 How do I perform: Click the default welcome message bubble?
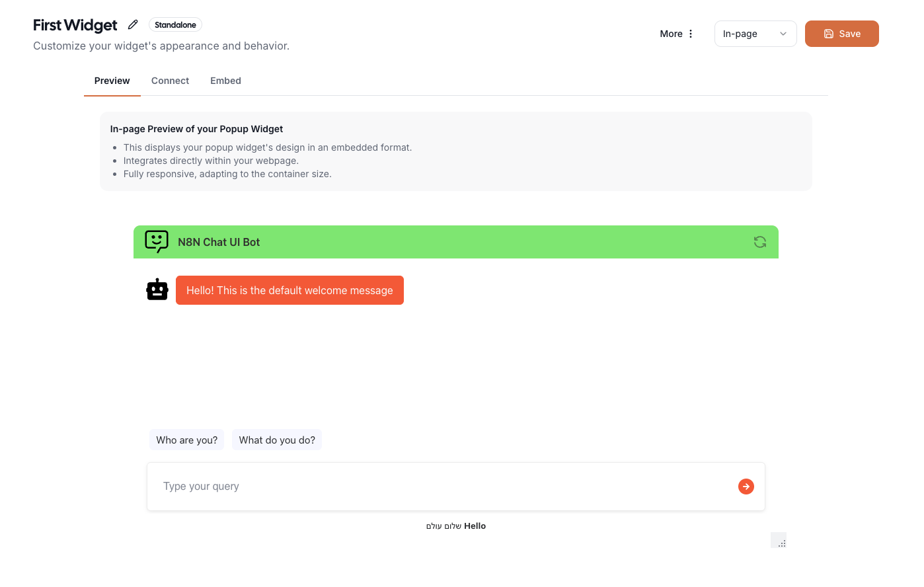pos(289,290)
